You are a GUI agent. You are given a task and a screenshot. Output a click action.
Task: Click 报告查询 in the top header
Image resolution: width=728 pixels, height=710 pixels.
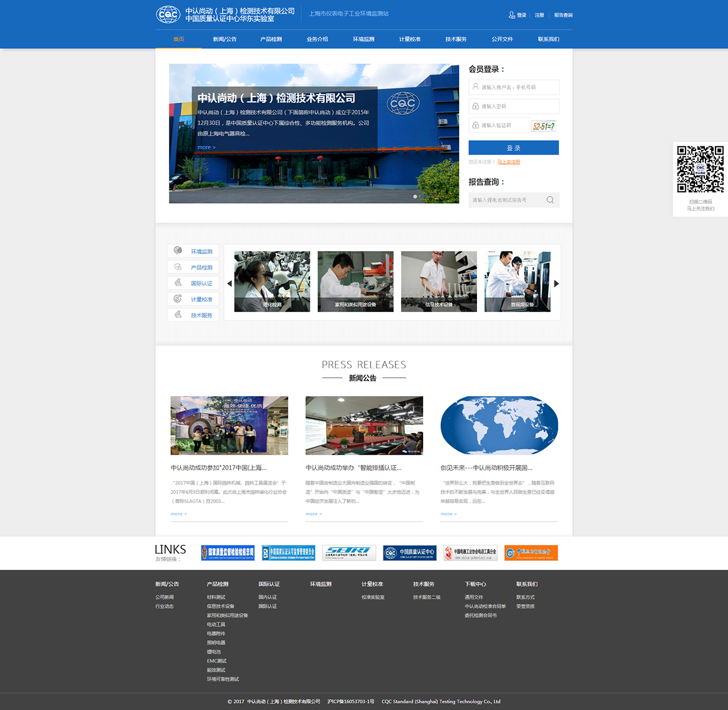tap(563, 15)
